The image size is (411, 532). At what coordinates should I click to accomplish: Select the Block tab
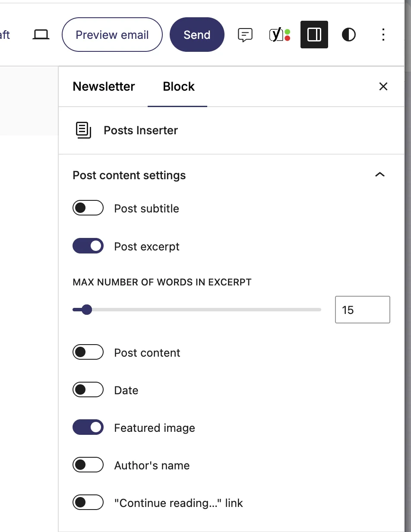pyautogui.click(x=179, y=86)
